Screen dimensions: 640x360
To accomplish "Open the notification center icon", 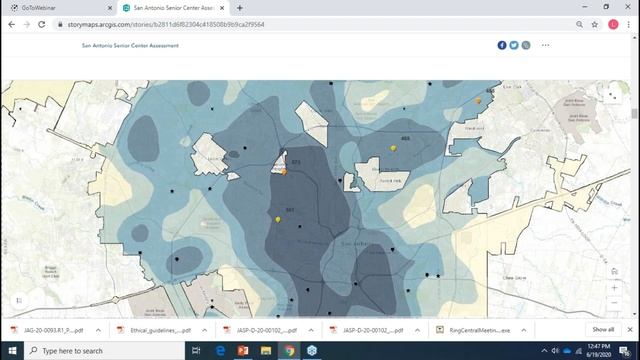I will click(624, 351).
